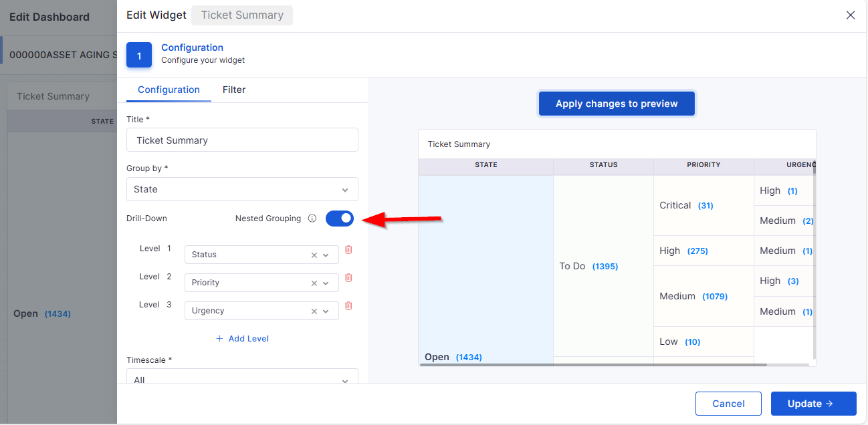Click Apply changes to preview button
868x425 pixels.
[617, 104]
